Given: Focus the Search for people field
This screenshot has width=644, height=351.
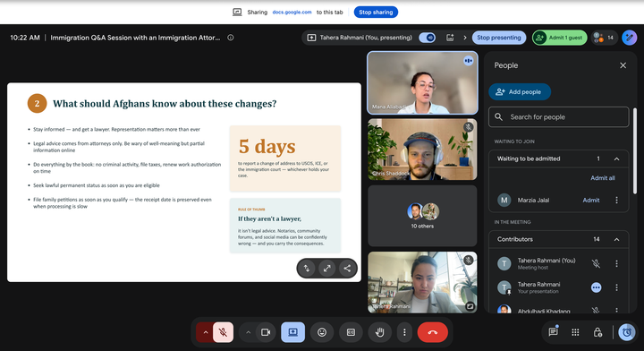Looking at the screenshot, I should click(558, 116).
